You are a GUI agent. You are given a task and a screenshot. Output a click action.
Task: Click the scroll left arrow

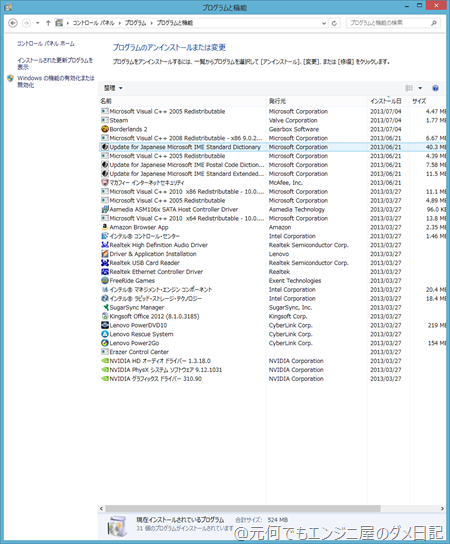101,508
